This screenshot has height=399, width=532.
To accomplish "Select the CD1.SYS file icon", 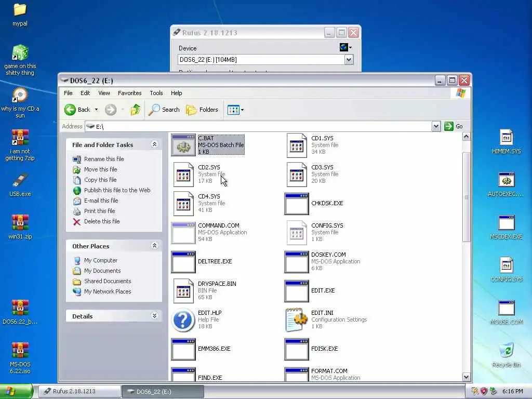I will 297,145.
